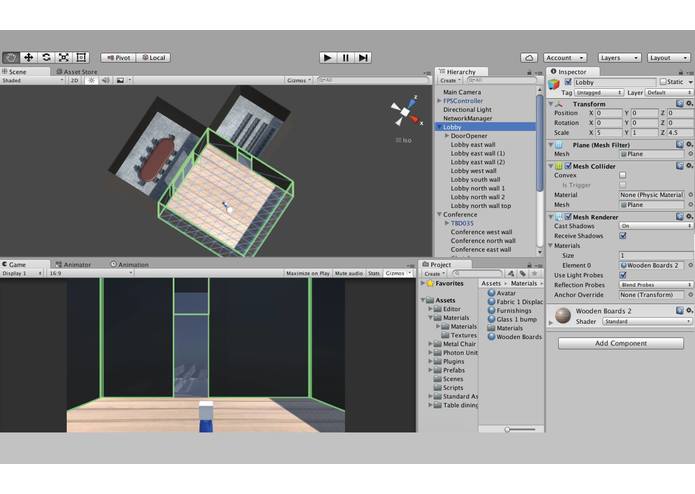Toggle 2D mode in Scene view

coord(74,80)
